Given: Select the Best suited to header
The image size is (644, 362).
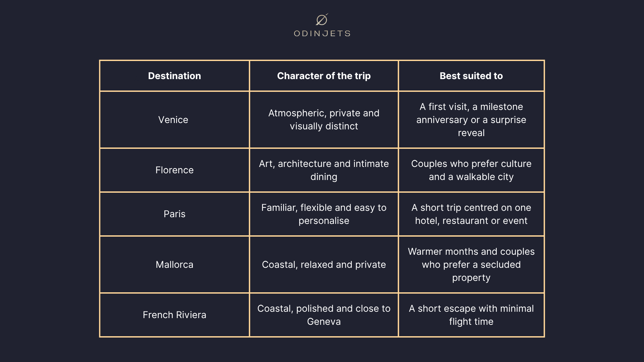Looking at the screenshot, I should pos(471,76).
